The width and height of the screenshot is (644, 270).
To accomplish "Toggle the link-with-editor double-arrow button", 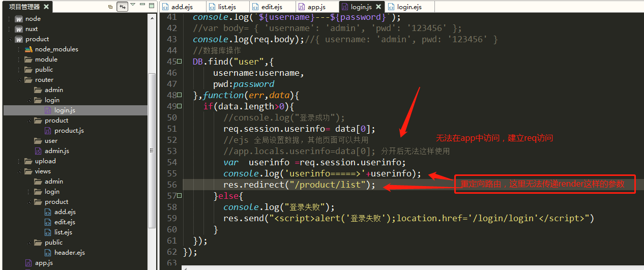I will tap(123, 7).
